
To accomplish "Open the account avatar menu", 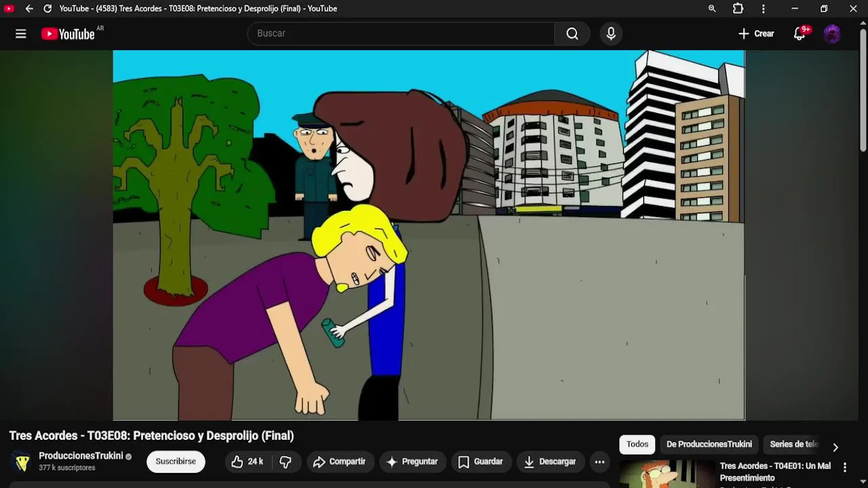I will point(832,34).
